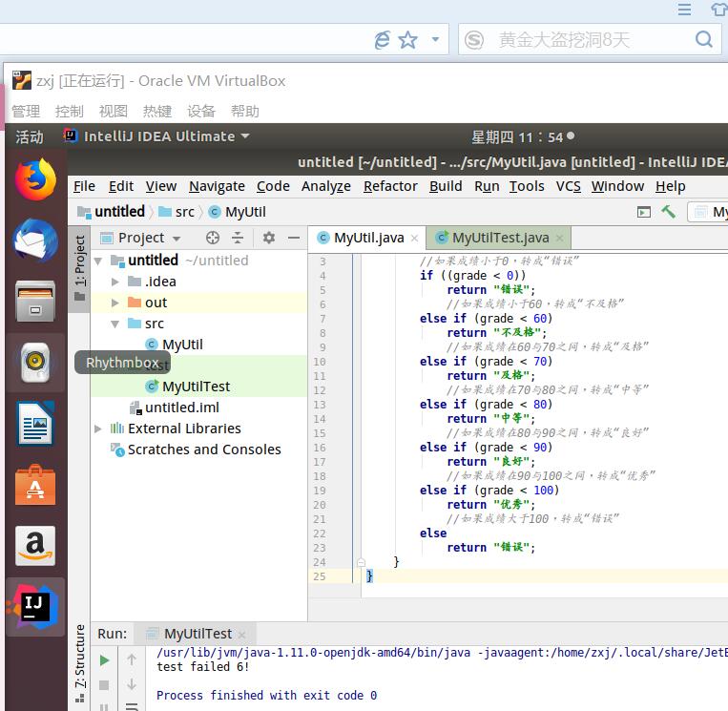The height and width of the screenshot is (711, 728).
Task: Click the locate/scroll-from-source target icon
Action: click(213, 238)
